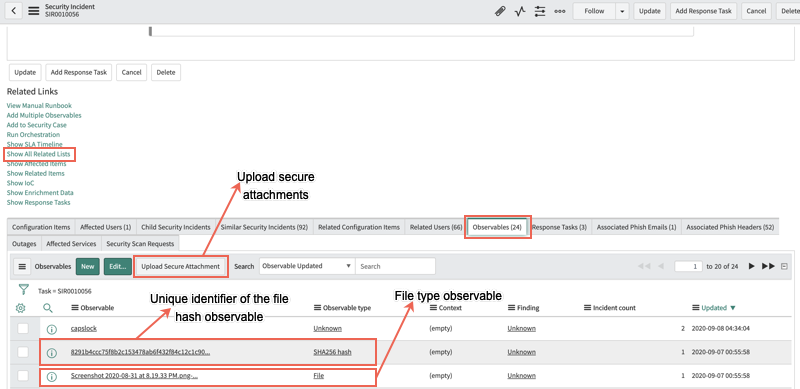This screenshot has width=800, height=389.
Task: Select the SHA256 hash row checkbox
Action: click(x=23, y=352)
